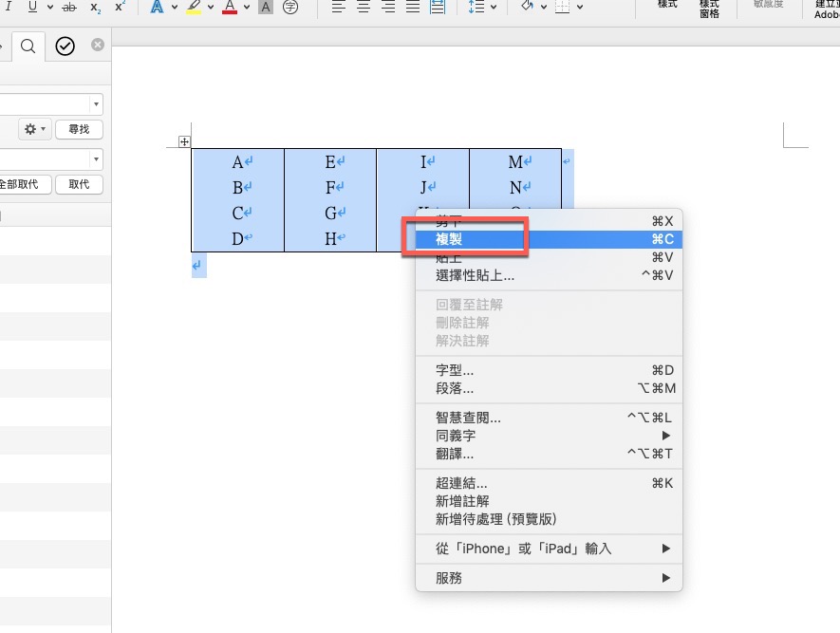This screenshot has width=840, height=633.
Task: Click table cell letter M
Action: tap(515, 161)
